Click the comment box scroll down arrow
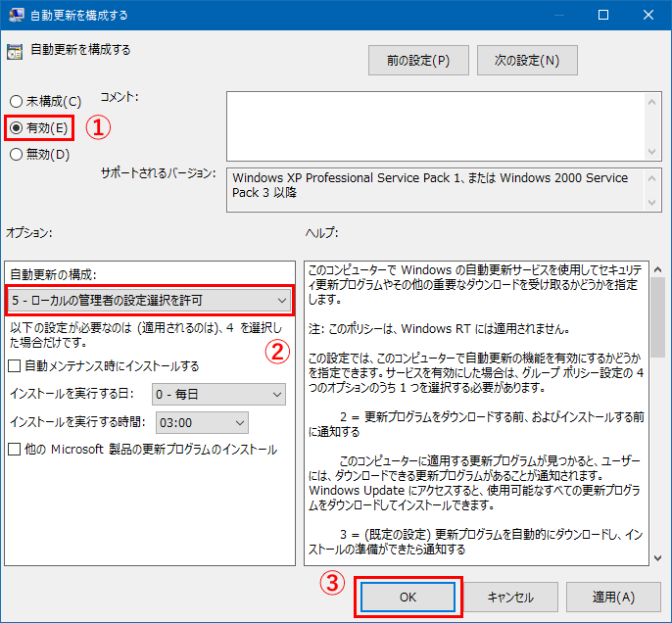Screen dimensions: 672x623 pyautogui.click(x=651, y=152)
